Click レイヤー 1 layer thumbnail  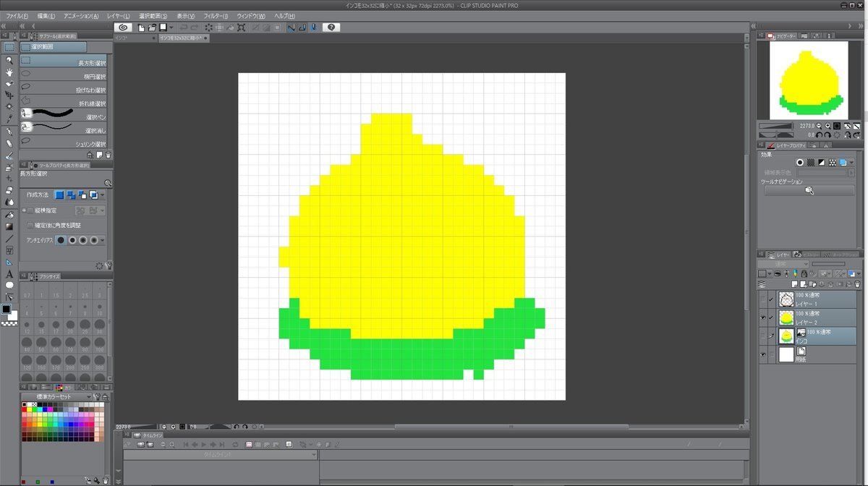pos(786,299)
